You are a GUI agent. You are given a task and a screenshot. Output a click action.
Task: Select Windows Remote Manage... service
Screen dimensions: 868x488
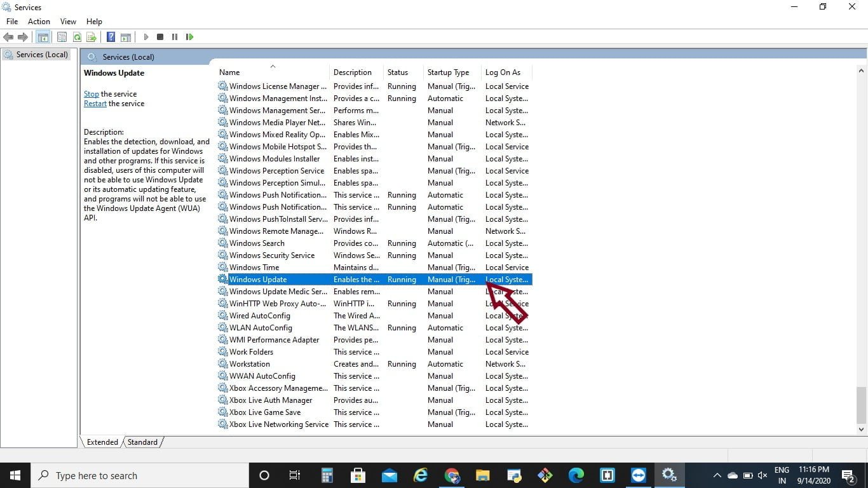(x=374, y=231)
